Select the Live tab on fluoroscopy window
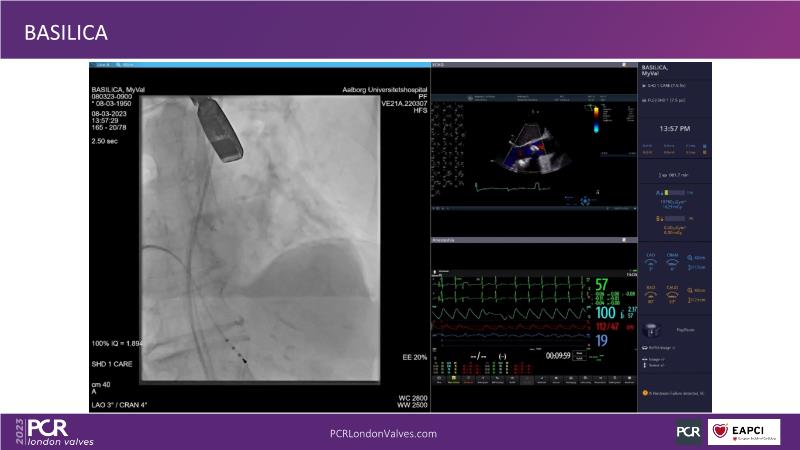800x450 pixels. pos(101,64)
